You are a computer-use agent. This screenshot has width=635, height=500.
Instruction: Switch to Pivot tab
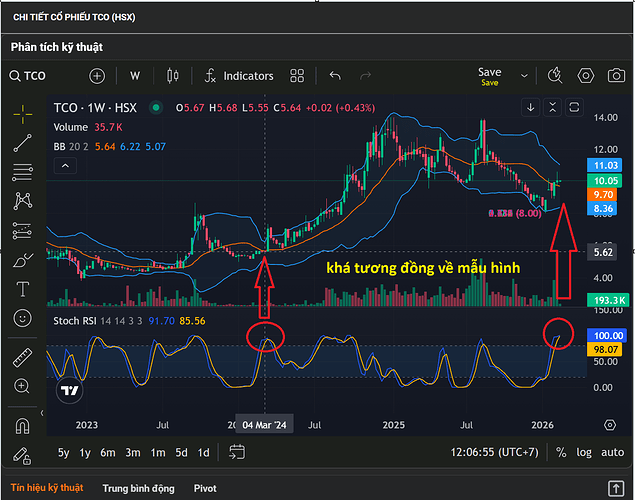click(x=205, y=489)
